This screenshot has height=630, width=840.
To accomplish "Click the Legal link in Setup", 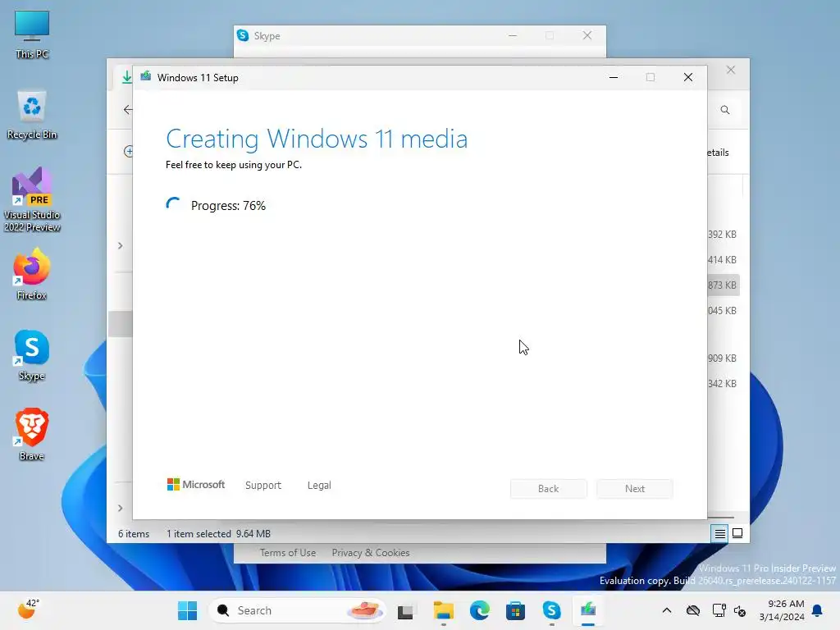I will [x=319, y=486].
